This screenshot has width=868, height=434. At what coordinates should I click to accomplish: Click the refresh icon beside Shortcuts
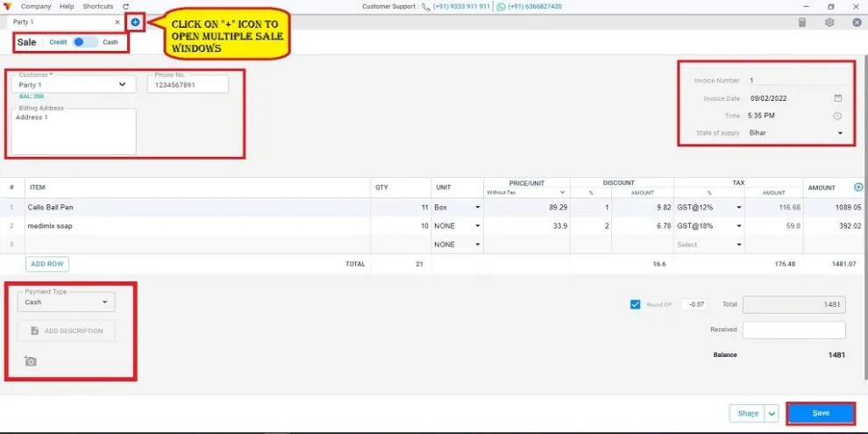125,7
